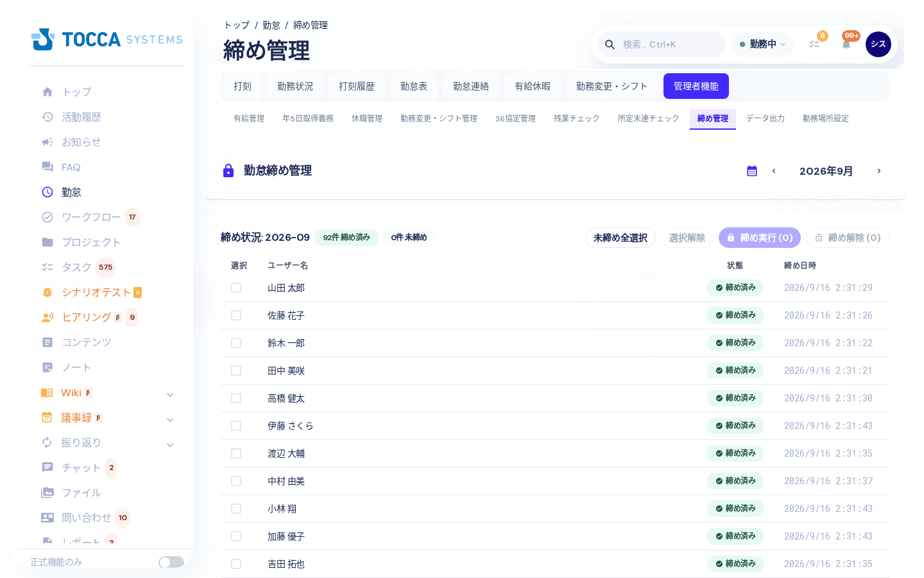Switch to the 打刻 tab
The image size is (924, 578).
[243, 86]
